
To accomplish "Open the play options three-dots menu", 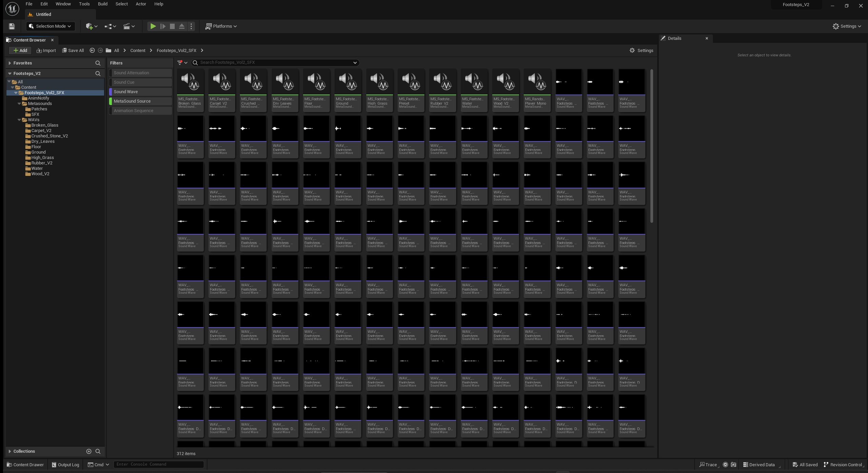I will [191, 26].
